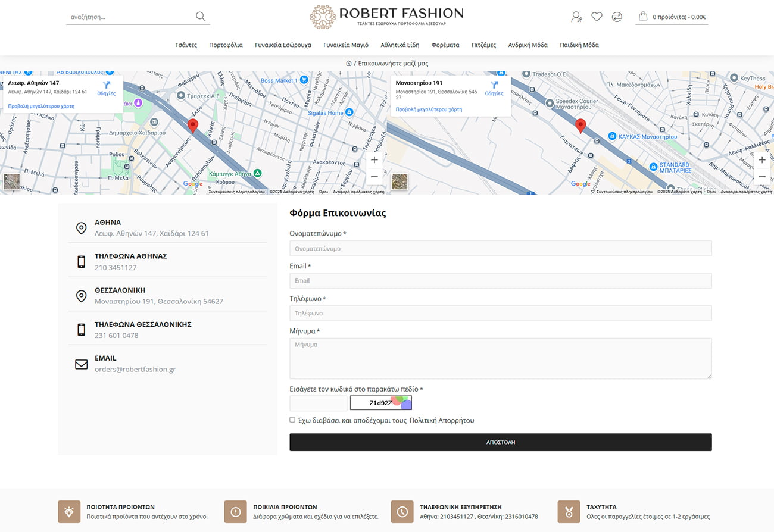Click the EMAIL envelope icon
Screen dimensions: 774x532
(82, 364)
